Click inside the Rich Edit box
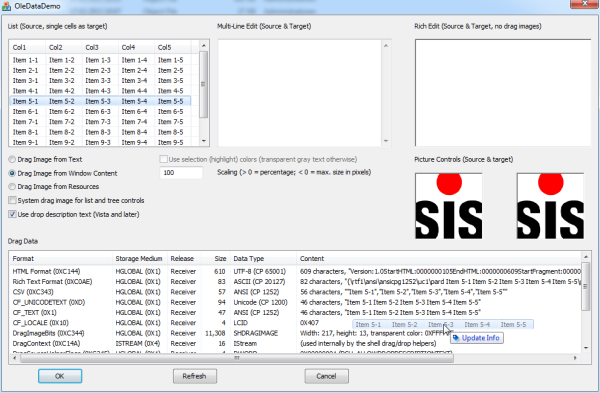This screenshot has width=600, height=393. tap(503, 93)
